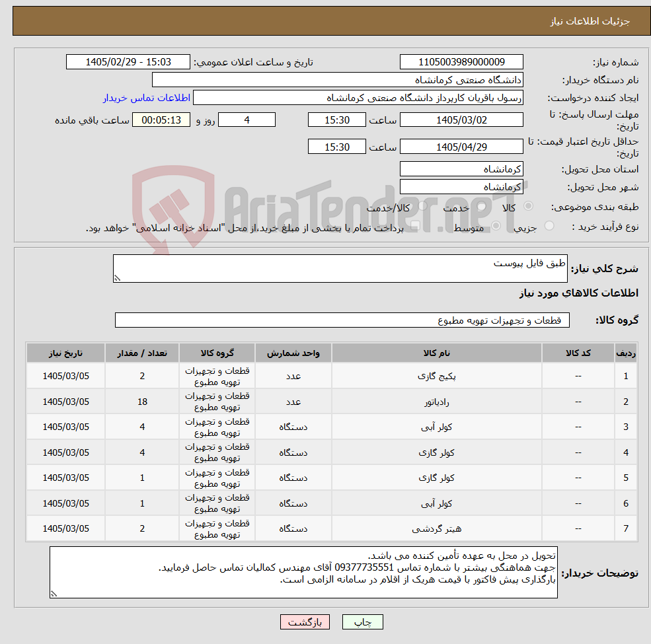651x644 pixels.
Task: Click the کد کالا column header
Action: pyautogui.click(x=578, y=353)
